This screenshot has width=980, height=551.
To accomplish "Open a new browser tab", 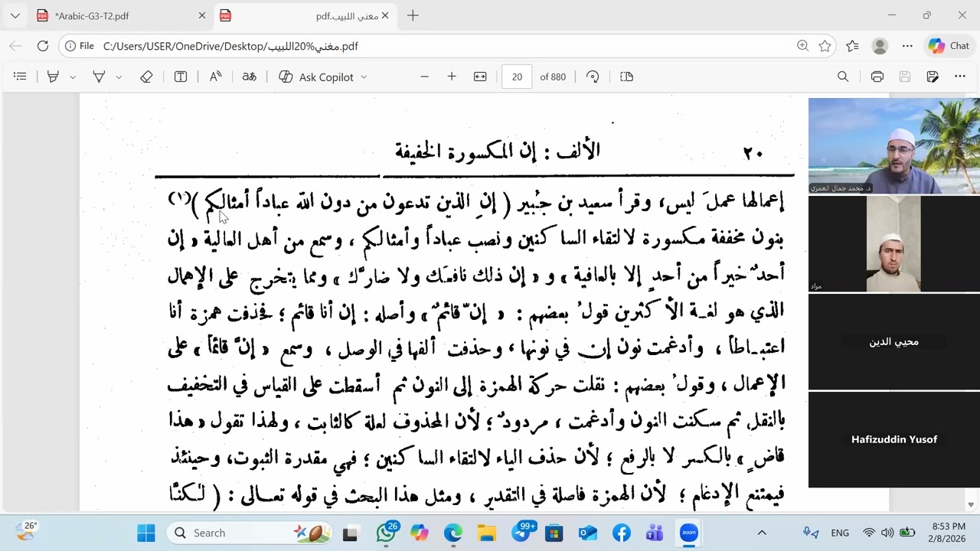I will tap(413, 15).
